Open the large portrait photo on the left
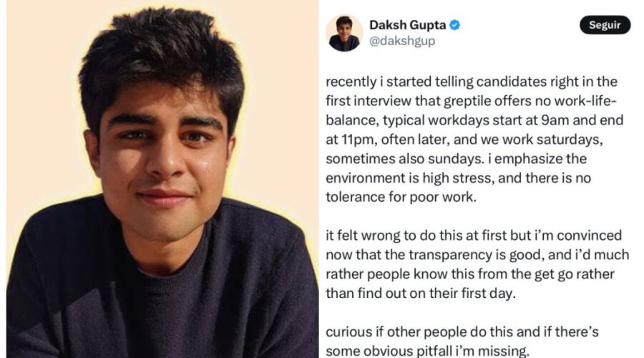 pyautogui.click(x=162, y=179)
